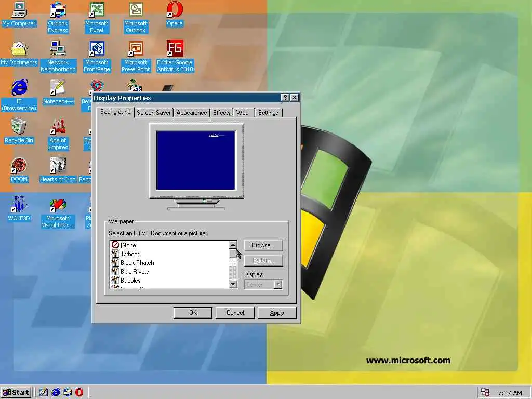This screenshot has width=532, height=399.
Task: Click the monitor preview thumbnail
Action: click(x=196, y=161)
